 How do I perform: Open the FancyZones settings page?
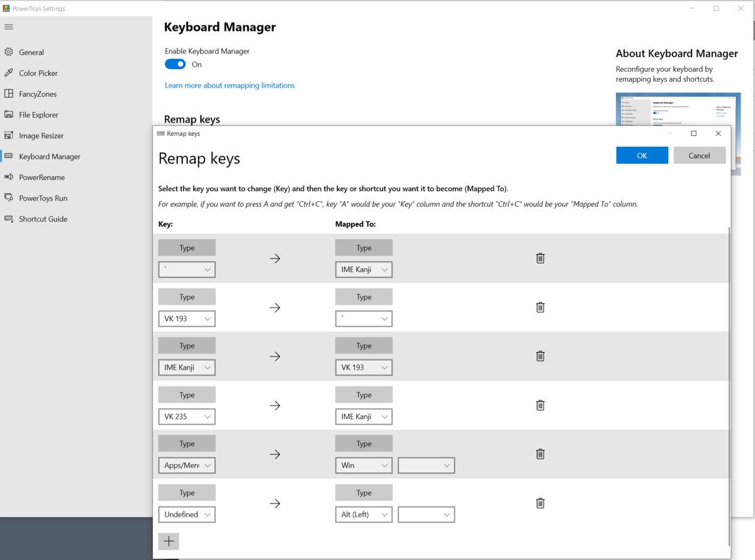(75, 94)
